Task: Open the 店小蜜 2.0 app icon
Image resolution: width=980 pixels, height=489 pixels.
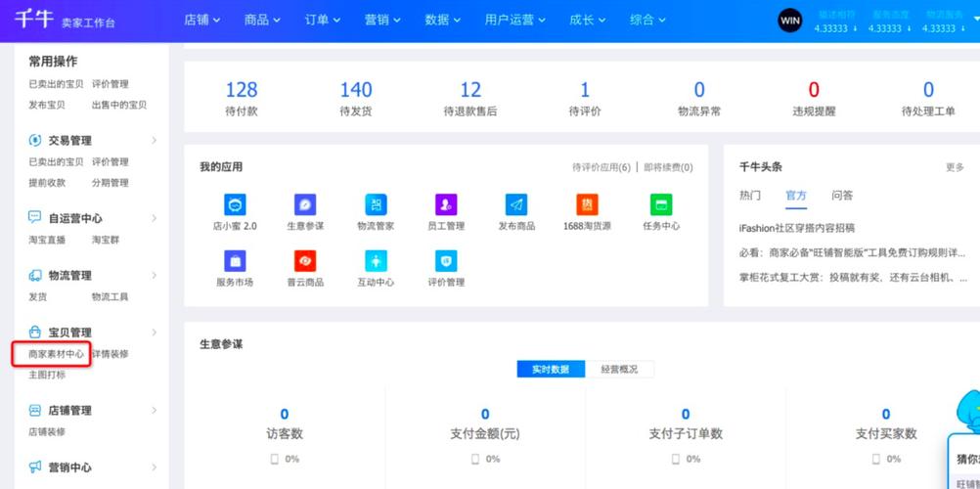Action: click(x=235, y=204)
